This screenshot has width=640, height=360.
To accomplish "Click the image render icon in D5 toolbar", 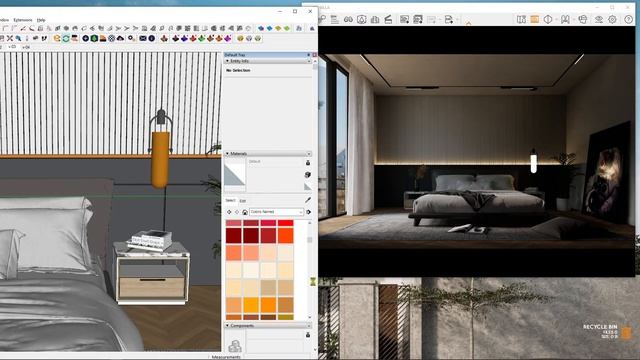I will point(404,19).
